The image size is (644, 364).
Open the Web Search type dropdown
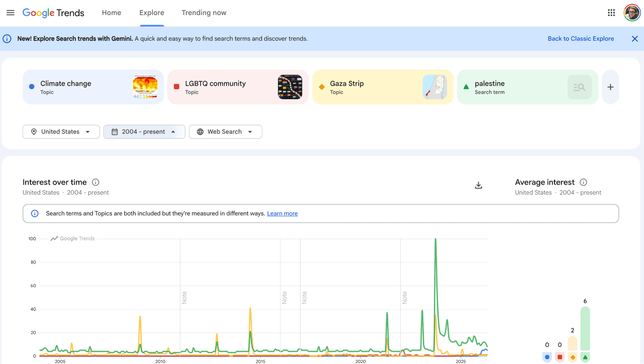pos(225,132)
